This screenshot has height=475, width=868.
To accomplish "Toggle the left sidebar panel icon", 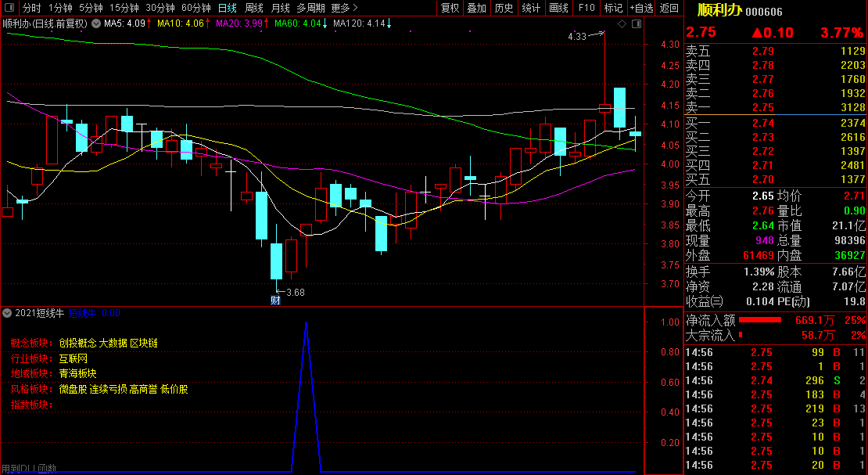I will pyautogui.click(x=9, y=8).
